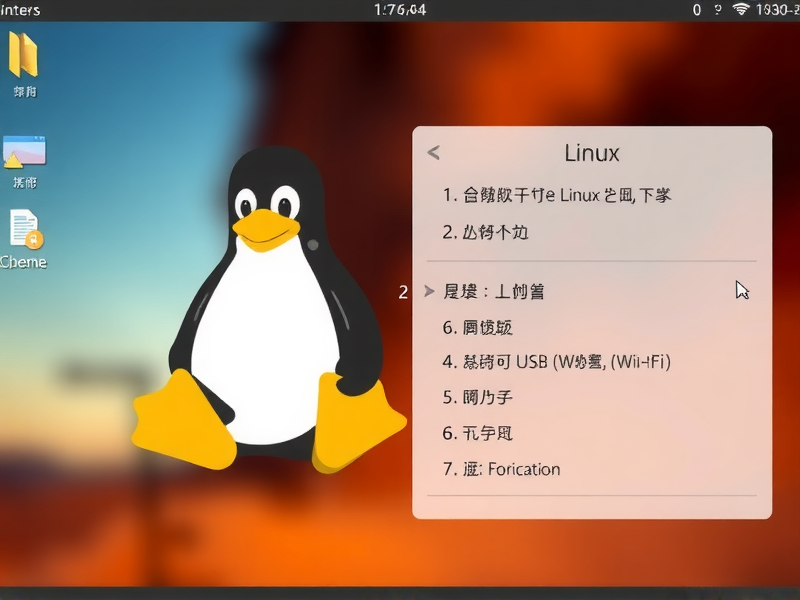Click the back chevron in the Linux panel

pos(432,152)
